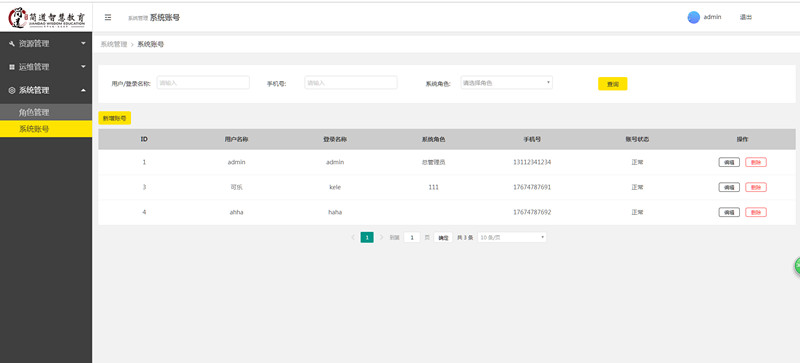Click the ID column header
Image resolution: width=800 pixels, height=363 pixels.
(x=144, y=139)
